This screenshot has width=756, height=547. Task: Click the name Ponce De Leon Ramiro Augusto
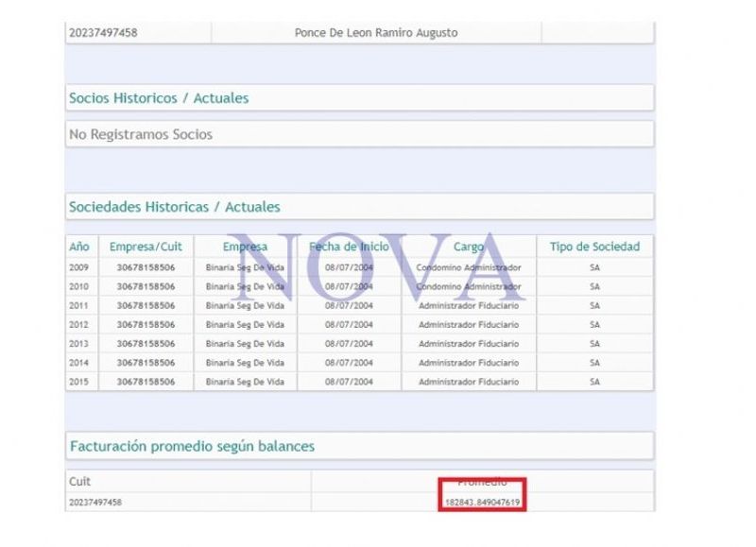[x=376, y=33]
